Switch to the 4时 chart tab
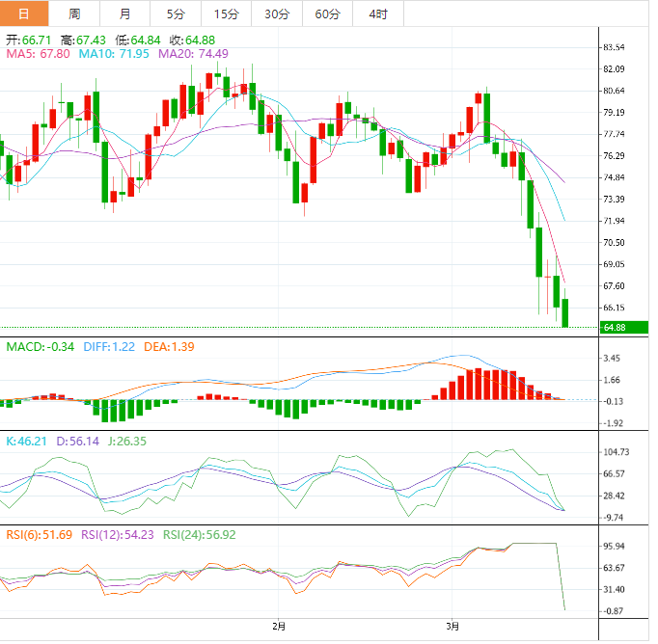 (x=378, y=13)
